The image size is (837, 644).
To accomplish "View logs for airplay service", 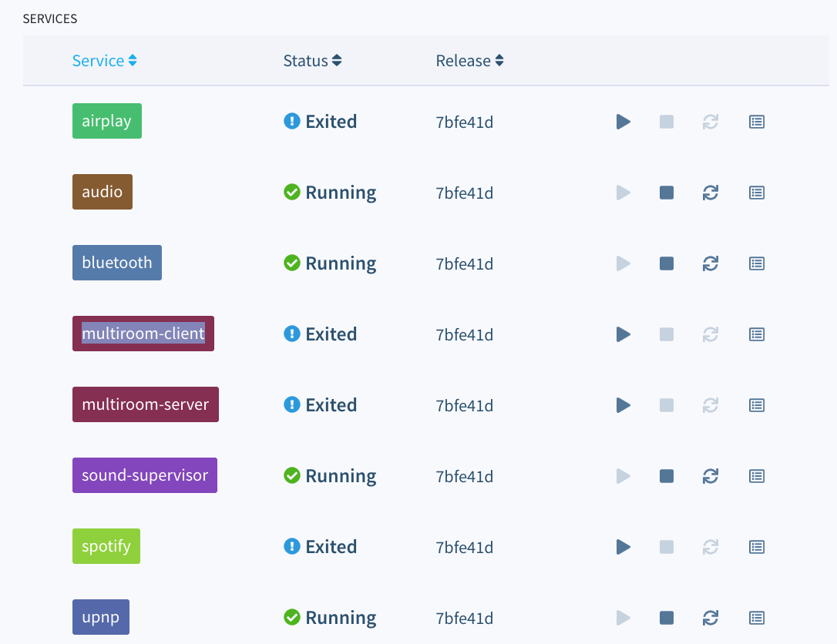I will click(x=756, y=122).
